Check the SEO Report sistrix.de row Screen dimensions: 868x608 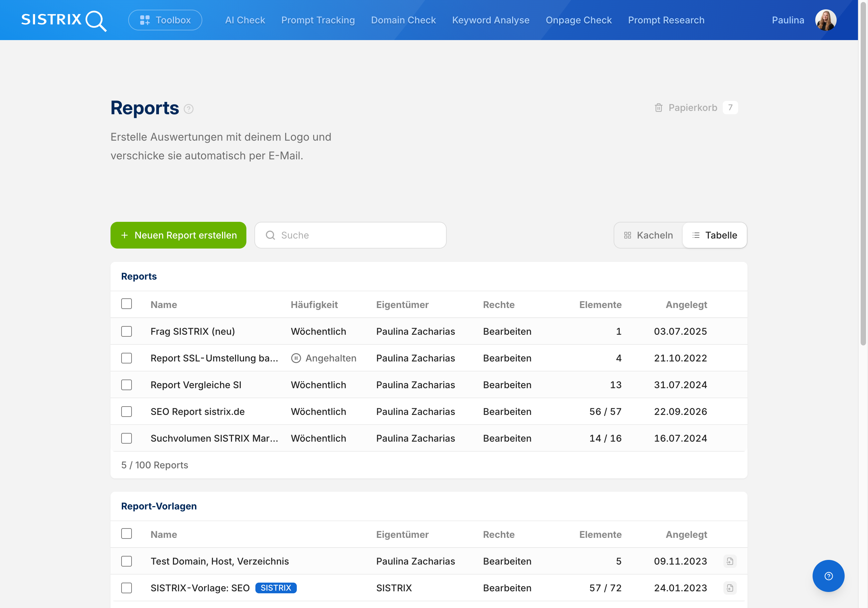(127, 412)
